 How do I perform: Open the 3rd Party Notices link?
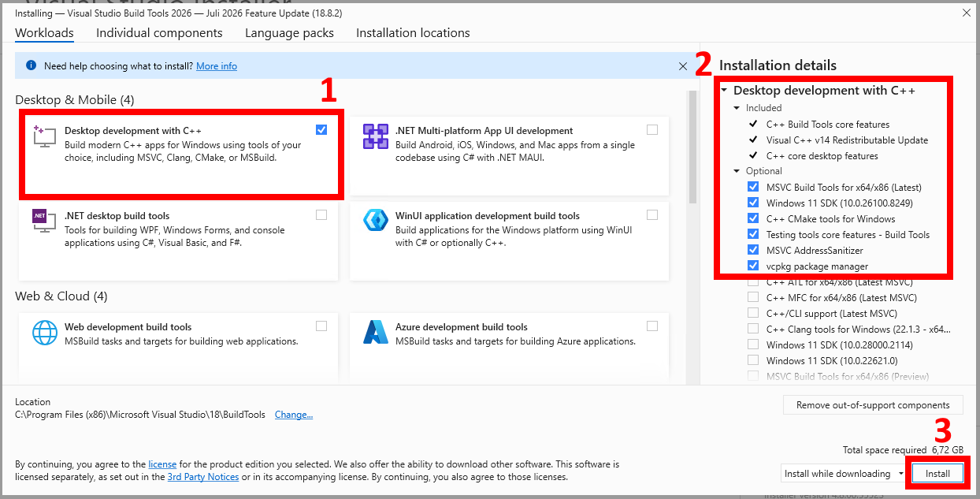pyautogui.click(x=203, y=477)
